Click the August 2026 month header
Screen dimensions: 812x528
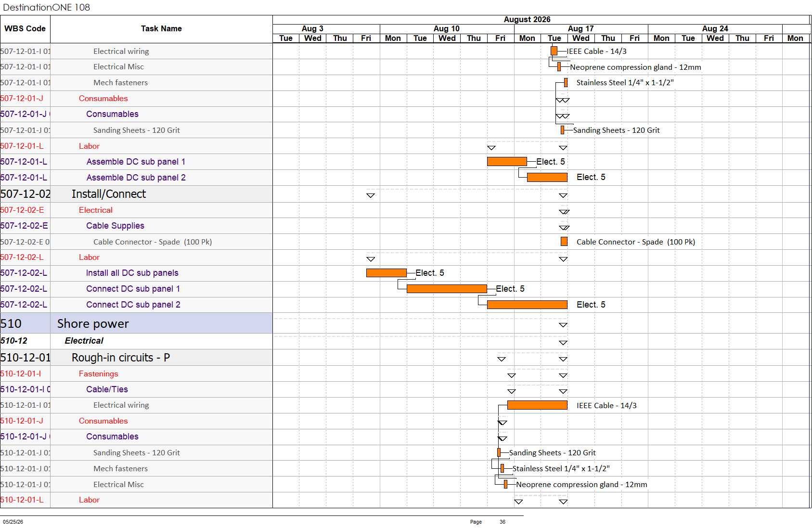click(x=527, y=20)
